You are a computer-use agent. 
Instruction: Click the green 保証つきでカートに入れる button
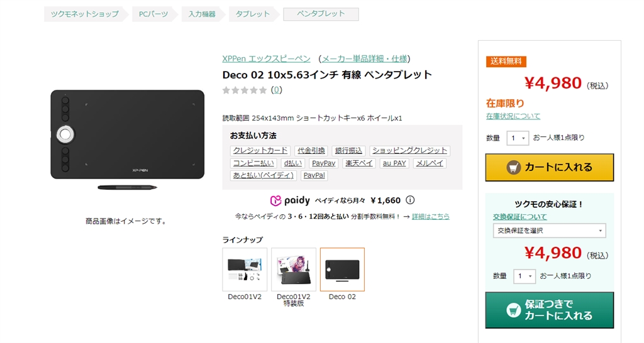pyautogui.click(x=550, y=310)
